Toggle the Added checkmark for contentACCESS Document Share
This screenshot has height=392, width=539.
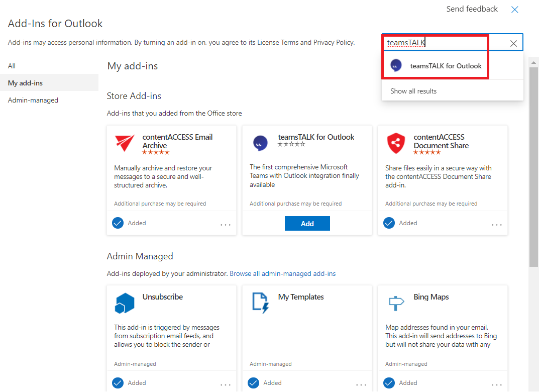[389, 223]
